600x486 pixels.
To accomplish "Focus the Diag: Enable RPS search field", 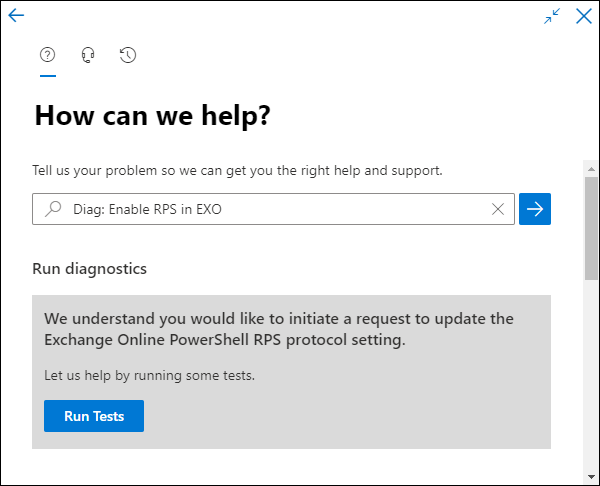I will [274, 209].
